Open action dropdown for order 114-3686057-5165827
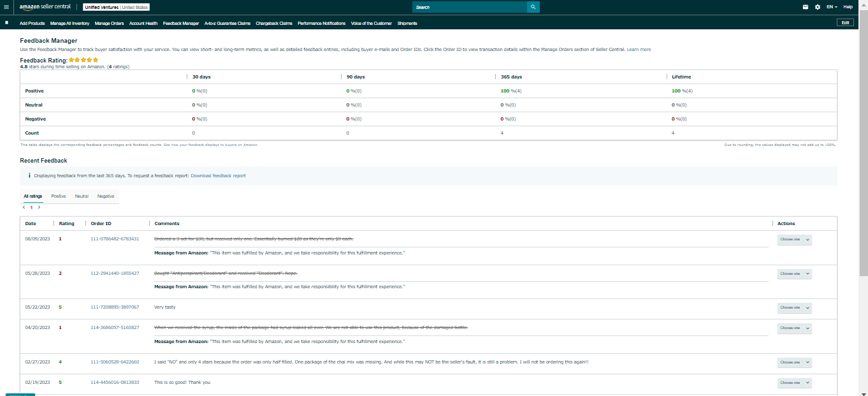 [794, 328]
